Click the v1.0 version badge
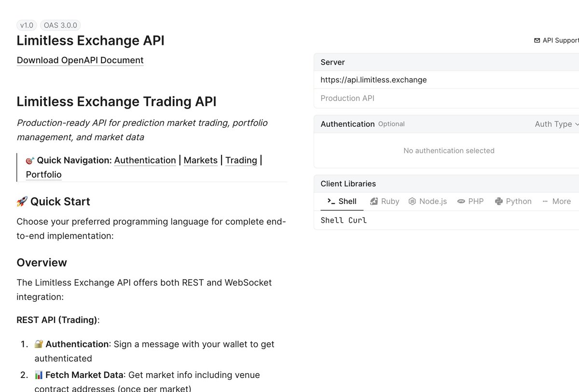 coord(27,25)
